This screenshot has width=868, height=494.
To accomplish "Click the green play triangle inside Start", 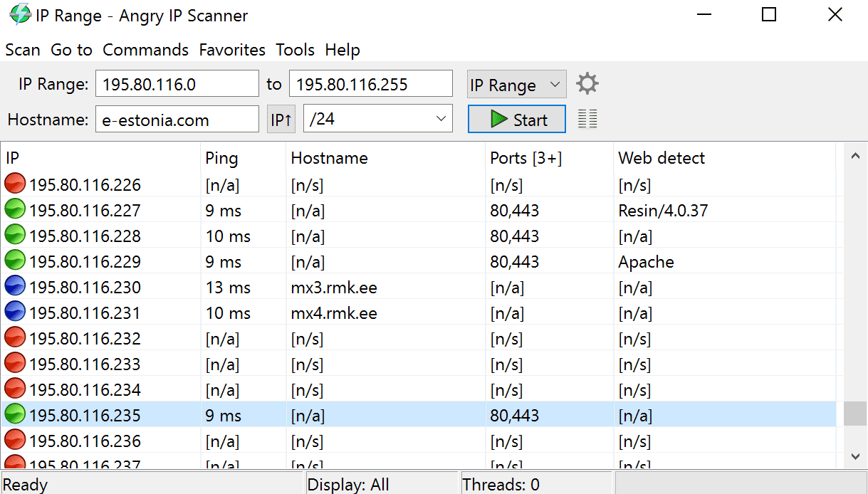I will (x=500, y=118).
